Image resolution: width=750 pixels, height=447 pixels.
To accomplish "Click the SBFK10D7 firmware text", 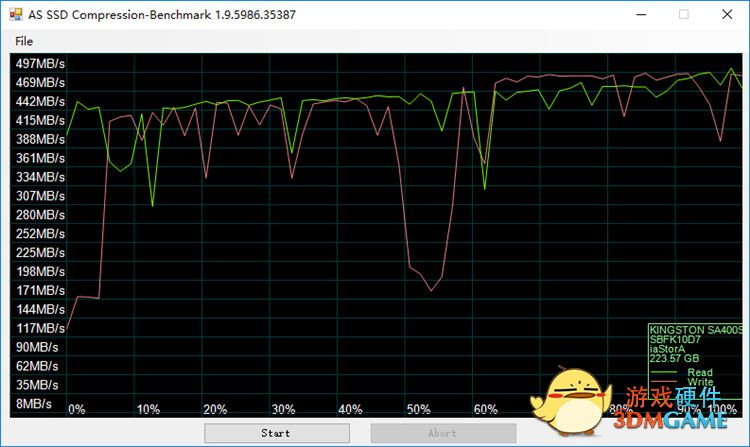I will coord(675,339).
